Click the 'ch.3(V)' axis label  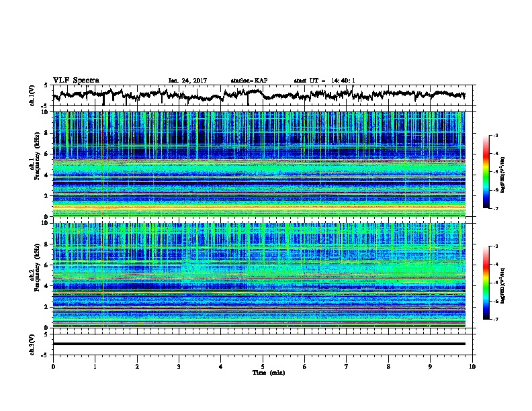32,345
